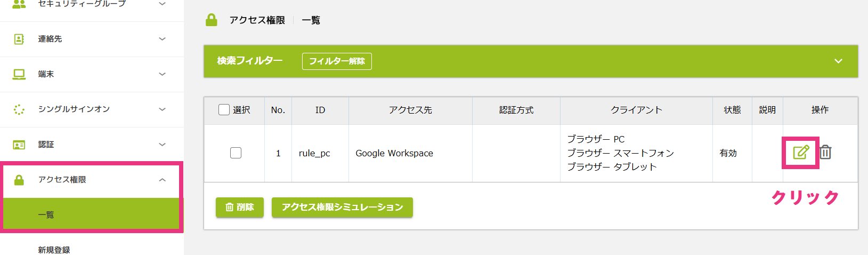Expand the 連絡先 sidebar chevron
Screen dimensions: 868x255
pos(163,39)
